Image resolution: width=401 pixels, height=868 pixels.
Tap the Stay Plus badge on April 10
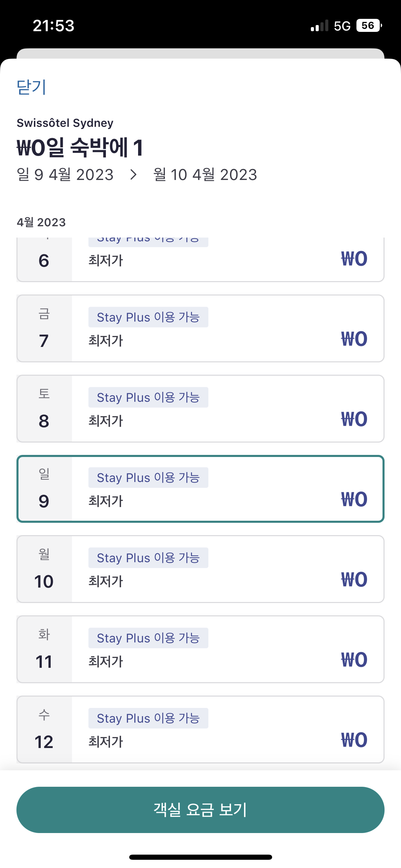point(148,557)
